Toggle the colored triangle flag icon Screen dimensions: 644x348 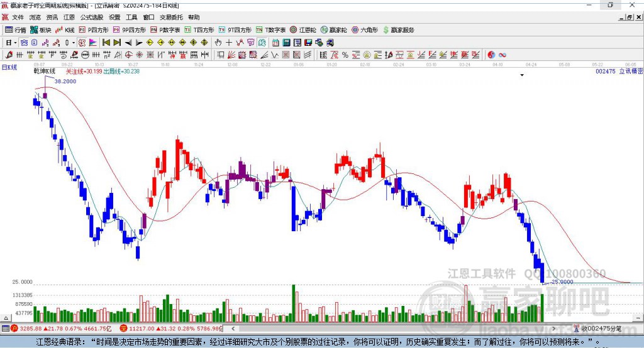point(93,43)
